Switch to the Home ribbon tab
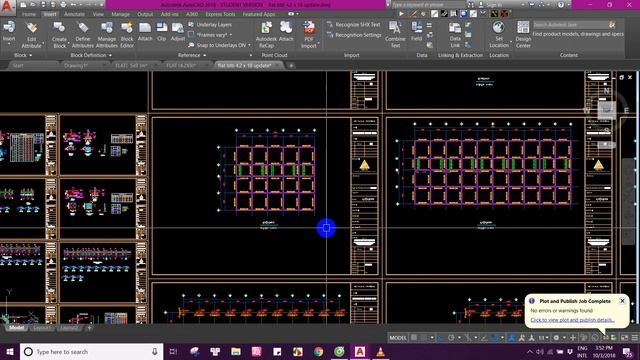Screen dimensions: 640x360 point(29,14)
